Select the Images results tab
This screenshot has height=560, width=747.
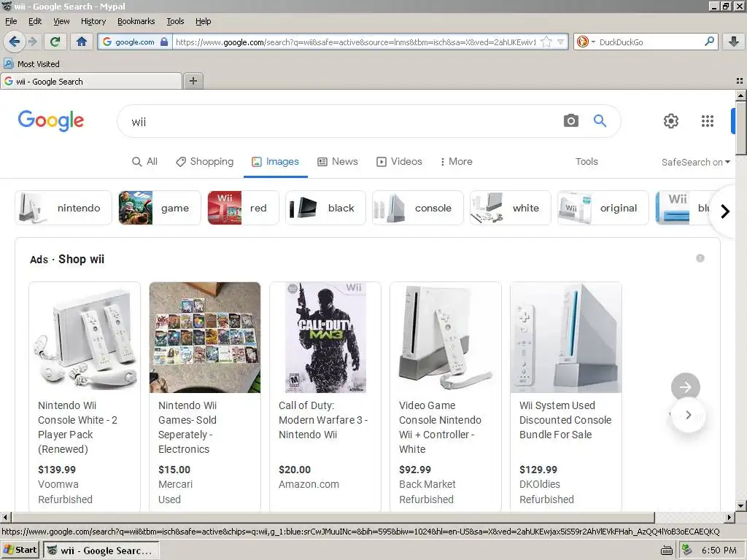275,161
